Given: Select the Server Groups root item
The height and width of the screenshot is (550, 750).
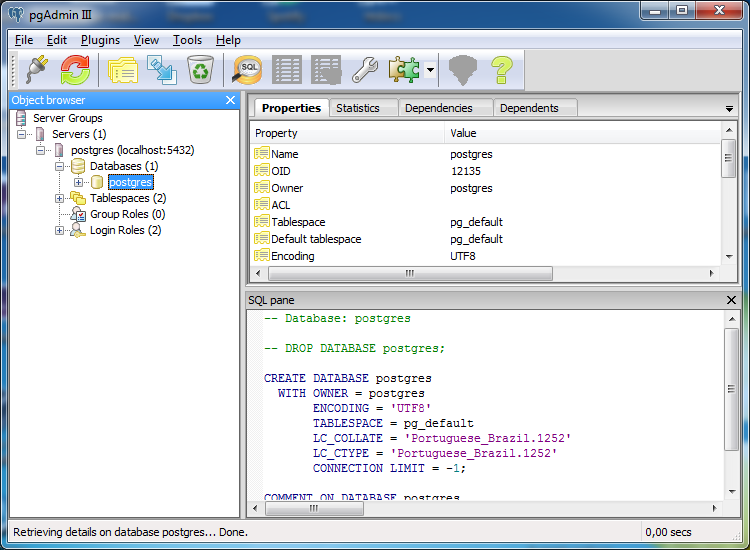Looking at the screenshot, I should click(x=67, y=118).
